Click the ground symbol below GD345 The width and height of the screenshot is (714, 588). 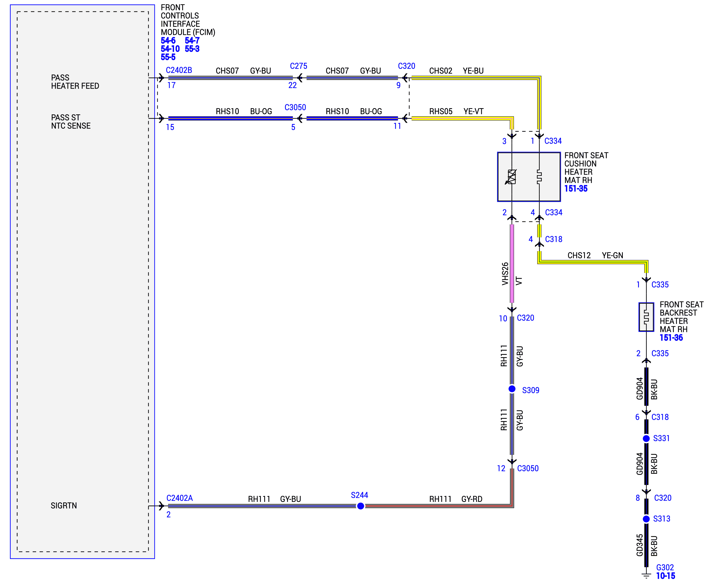(646, 575)
